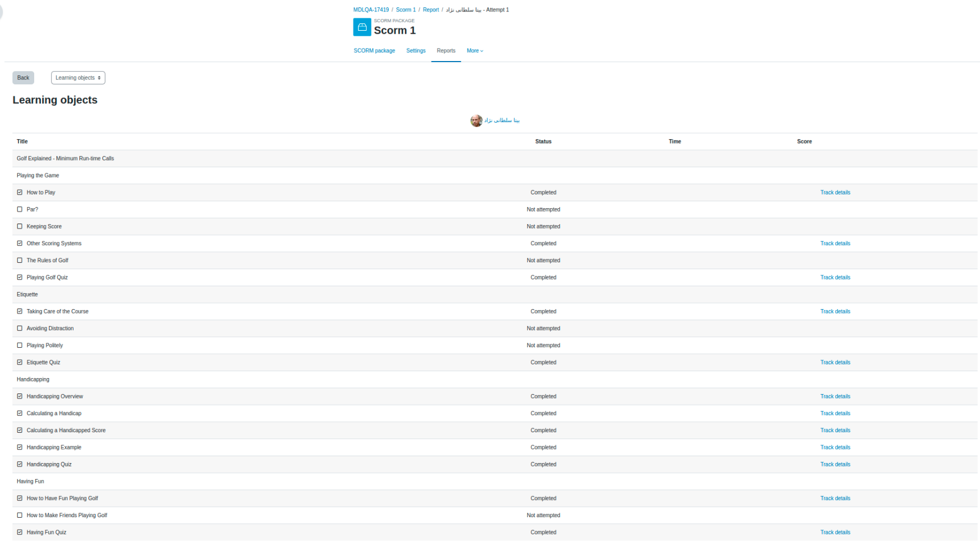Click The Rules of Golf unchecked icon
Screen dimensions: 980x548
pyautogui.click(x=20, y=260)
